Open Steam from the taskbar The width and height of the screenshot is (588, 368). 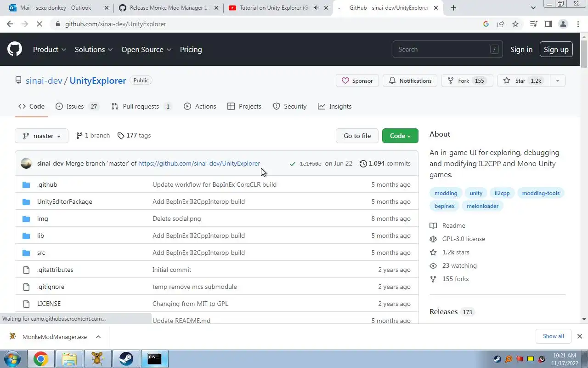point(126,359)
